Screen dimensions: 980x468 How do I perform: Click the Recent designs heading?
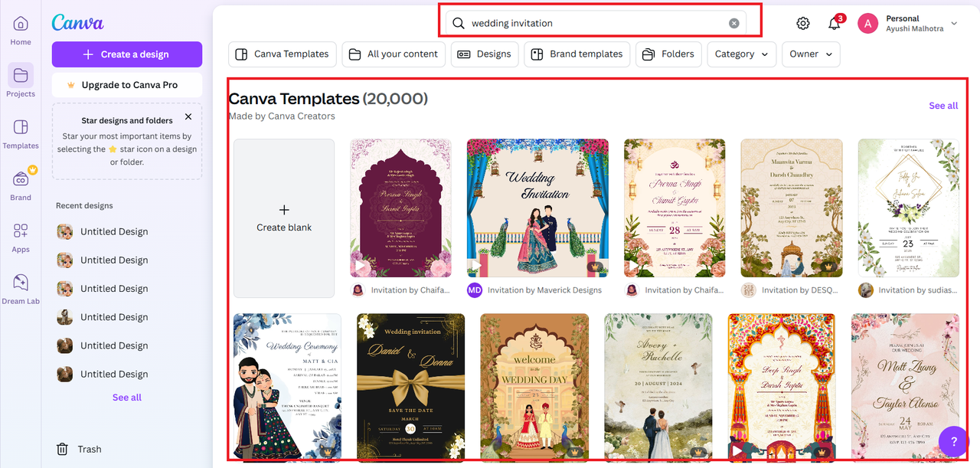pos(84,206)
